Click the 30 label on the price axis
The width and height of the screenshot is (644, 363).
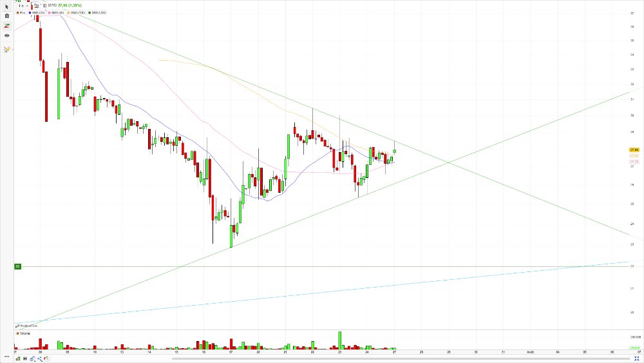(x=632, y=115)
